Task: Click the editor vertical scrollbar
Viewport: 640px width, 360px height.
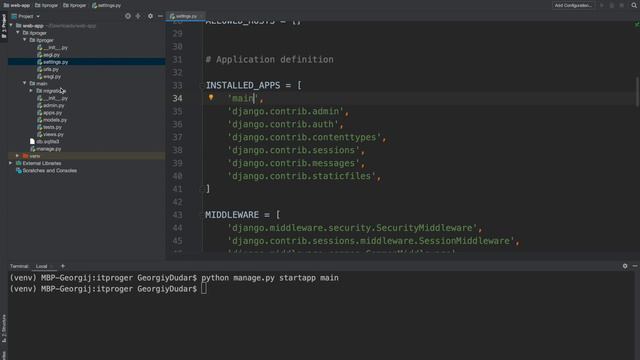Action: pos(637,92)
